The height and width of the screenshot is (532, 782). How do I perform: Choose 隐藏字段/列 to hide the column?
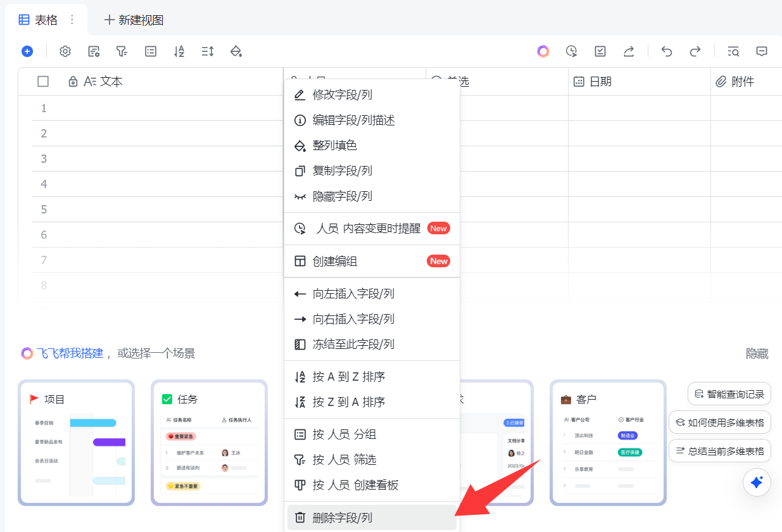342,196
